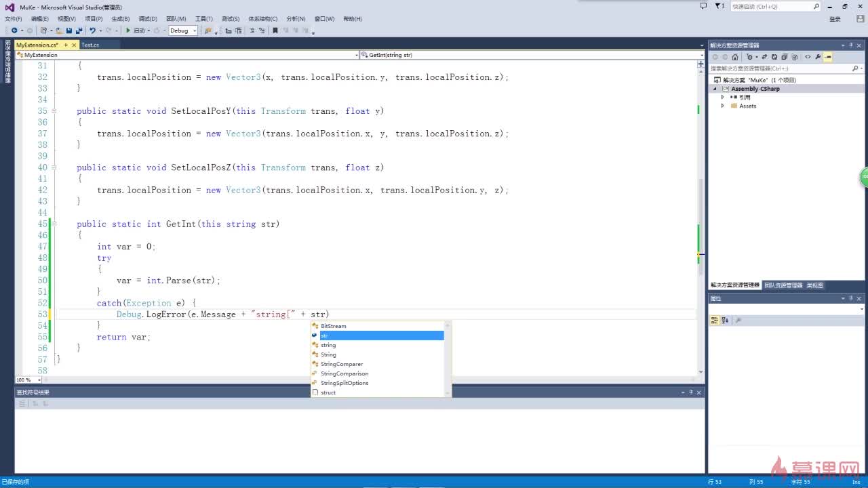Click the Categorized view icon in the Properties panel
Screen dimensions: 868x488
(x=714, y=320)
